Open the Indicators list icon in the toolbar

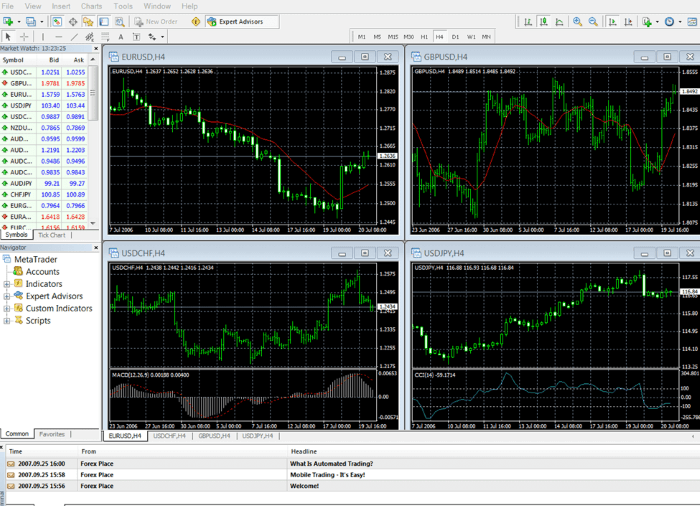click(x=647, y=21)
